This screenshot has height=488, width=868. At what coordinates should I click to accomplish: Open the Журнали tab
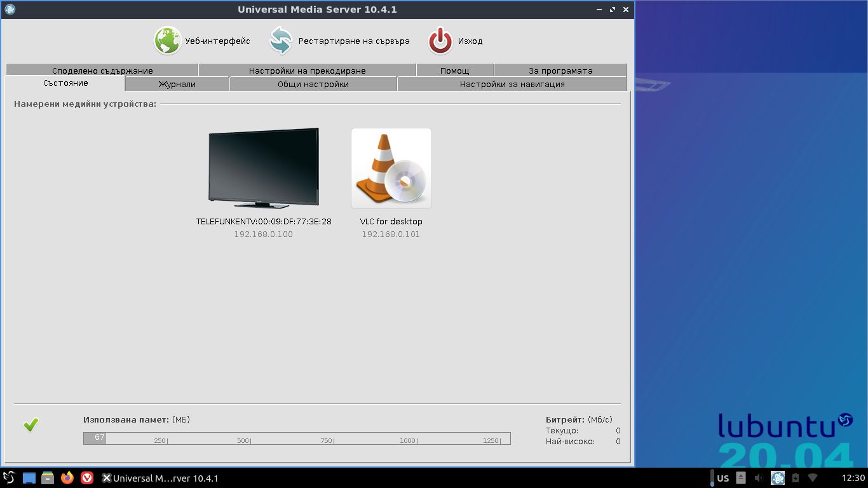tap(177, 84)
